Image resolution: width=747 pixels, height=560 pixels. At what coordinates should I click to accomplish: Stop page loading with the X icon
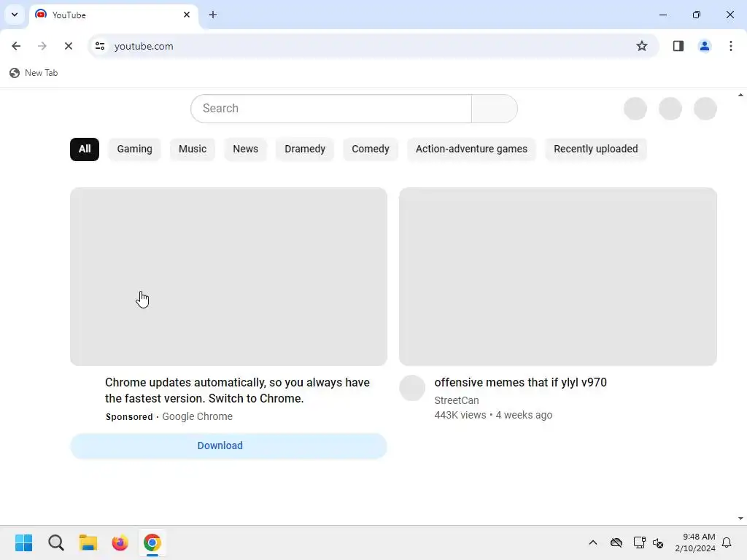68,46
